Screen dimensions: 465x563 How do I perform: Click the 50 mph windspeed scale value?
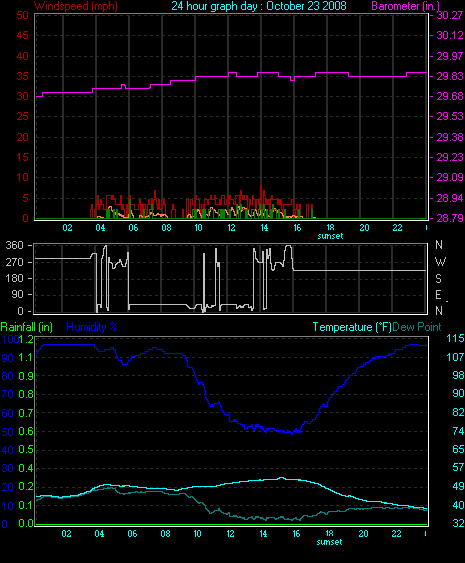tap(22, 15)
